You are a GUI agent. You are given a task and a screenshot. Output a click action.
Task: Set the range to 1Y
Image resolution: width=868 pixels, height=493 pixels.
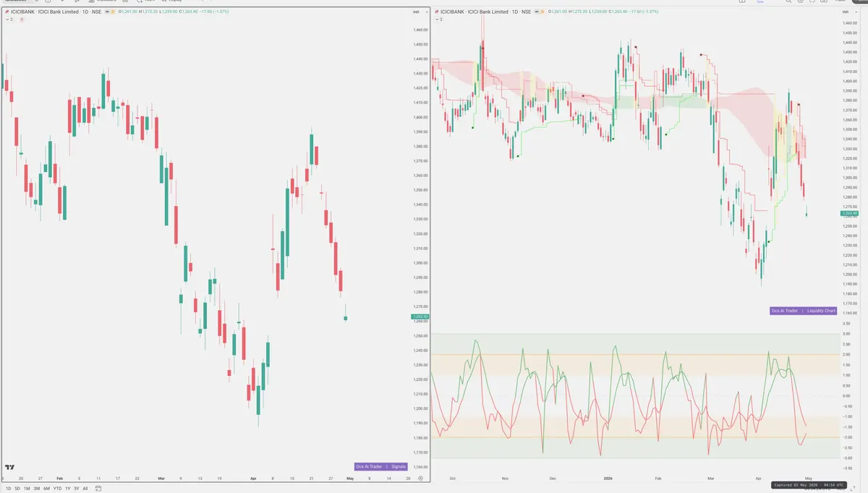click(68, 489)
